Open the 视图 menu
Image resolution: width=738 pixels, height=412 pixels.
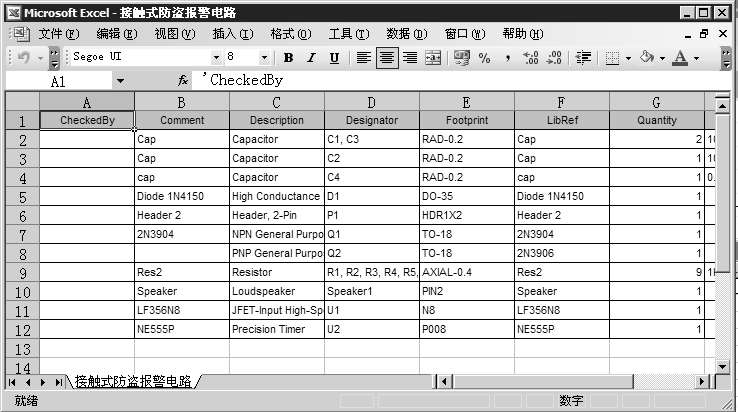pyautogui.click(x=175, y=34)
